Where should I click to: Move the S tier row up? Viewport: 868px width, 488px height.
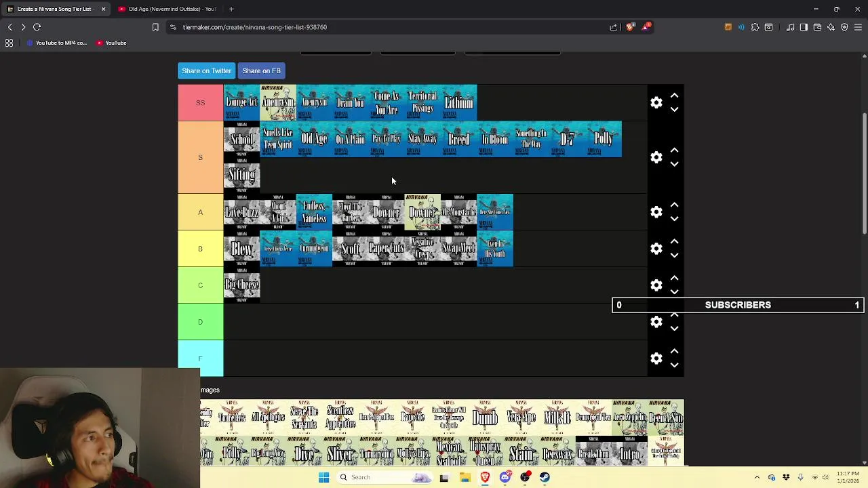pyautogui.click(x=674, y=150)
